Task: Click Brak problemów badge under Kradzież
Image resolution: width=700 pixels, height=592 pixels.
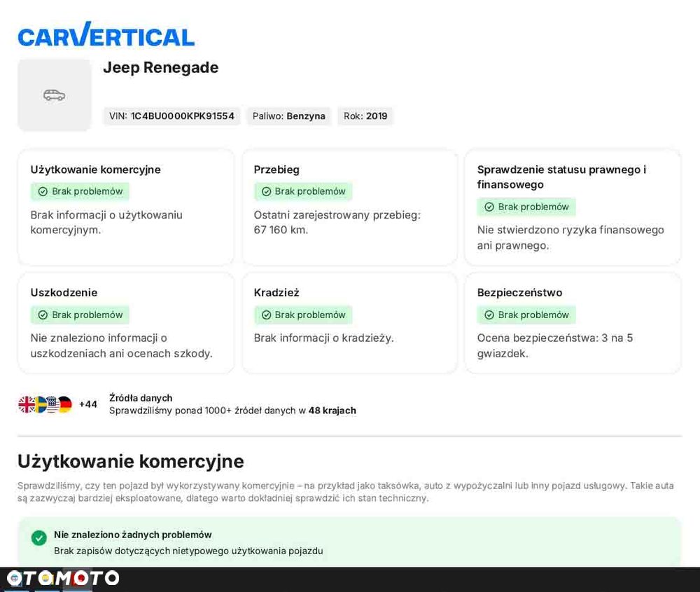Action: 303,315
